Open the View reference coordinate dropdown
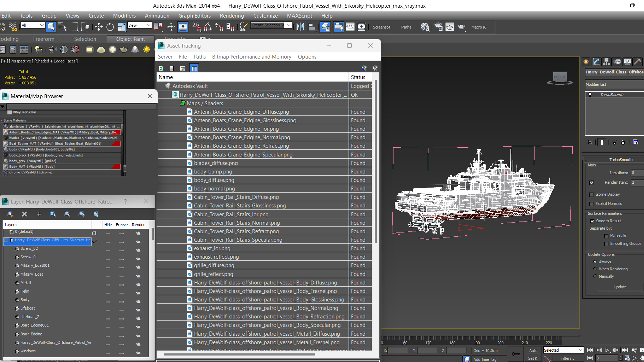 140,25
